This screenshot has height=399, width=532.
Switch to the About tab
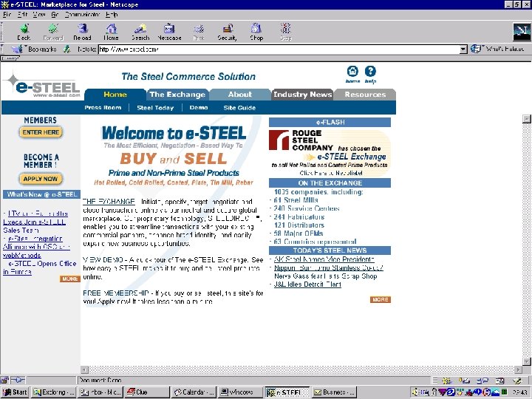click(240, 95)
